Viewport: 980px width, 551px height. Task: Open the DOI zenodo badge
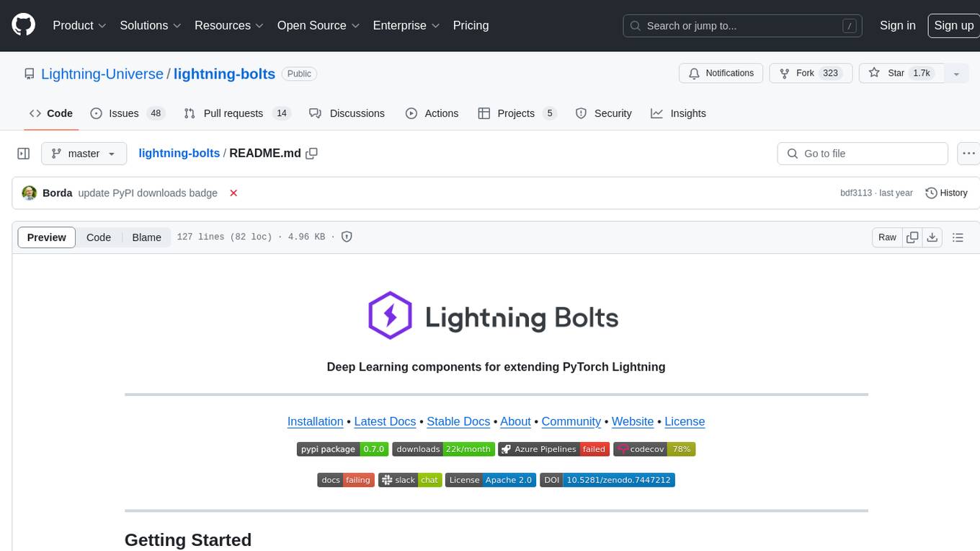[607, 480]
